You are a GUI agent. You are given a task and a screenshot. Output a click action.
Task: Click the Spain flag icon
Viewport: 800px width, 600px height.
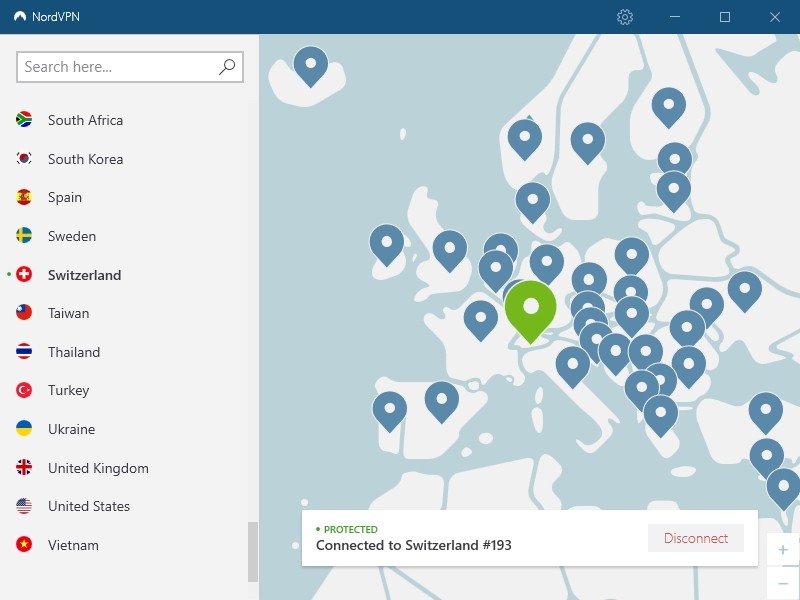[24, 197]
